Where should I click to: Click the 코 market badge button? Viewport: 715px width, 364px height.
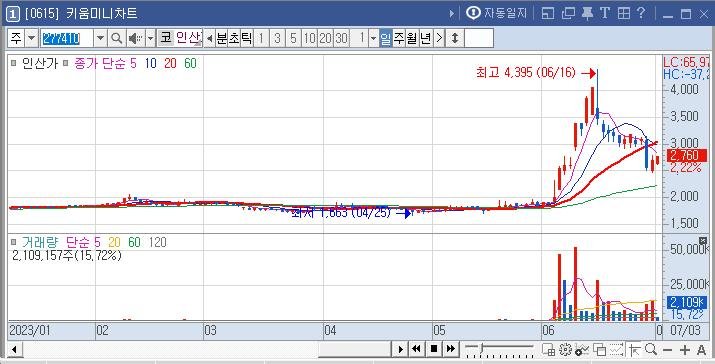pos(165,38)
